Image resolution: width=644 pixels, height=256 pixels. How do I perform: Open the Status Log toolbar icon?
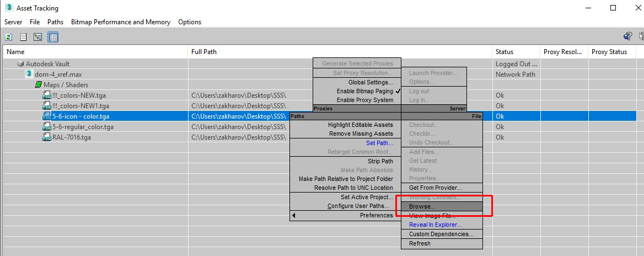click(x=23, y=38)
